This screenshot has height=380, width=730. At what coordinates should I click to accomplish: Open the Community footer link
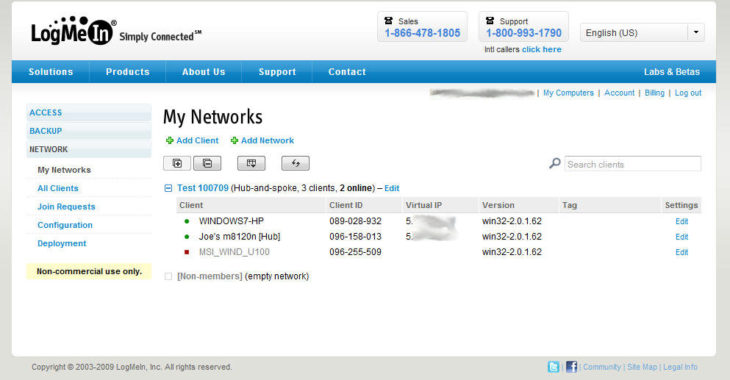(602, 367)
